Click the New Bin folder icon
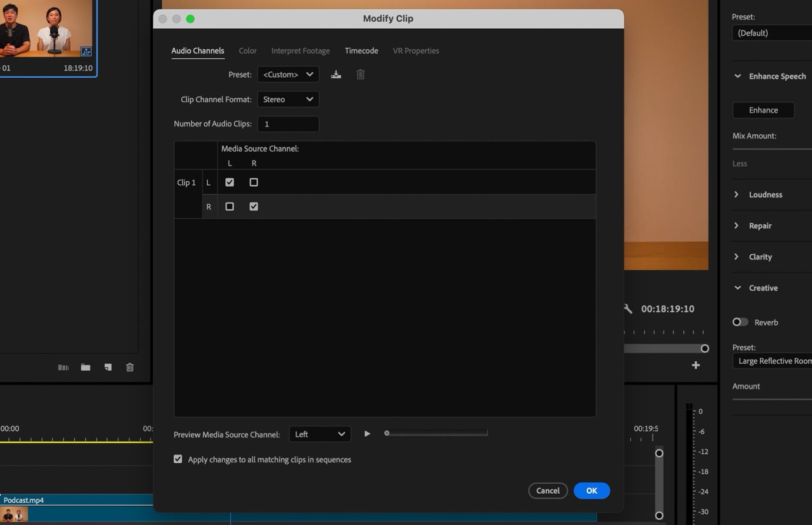The height and width of the screenshot is (525, 812). click(85, 367)
